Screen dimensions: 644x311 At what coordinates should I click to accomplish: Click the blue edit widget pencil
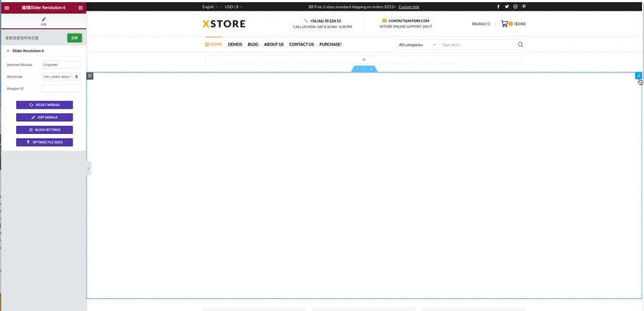(639, 76)
